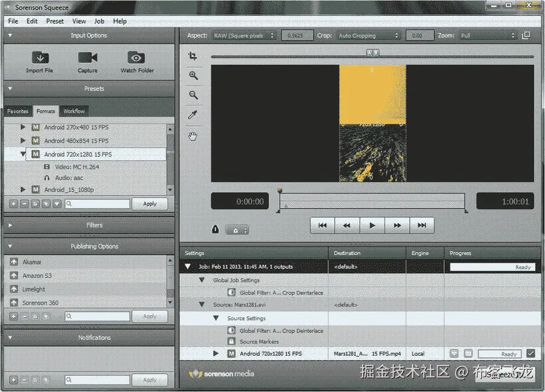
Task: Click the Limelight upload icon
Action: coord(14,289)
